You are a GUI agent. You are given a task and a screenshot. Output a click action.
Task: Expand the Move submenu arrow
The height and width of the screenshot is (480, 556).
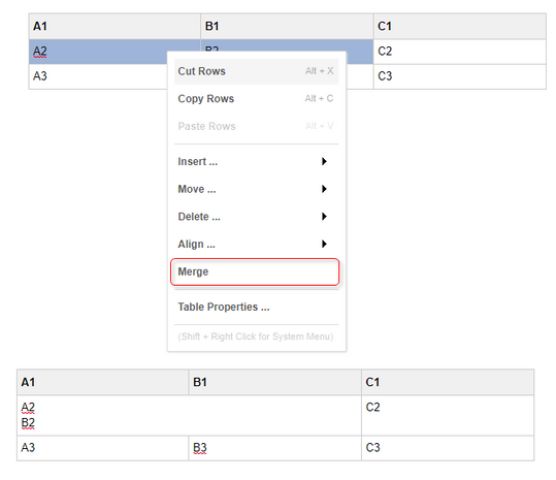(x=324, y=189)
